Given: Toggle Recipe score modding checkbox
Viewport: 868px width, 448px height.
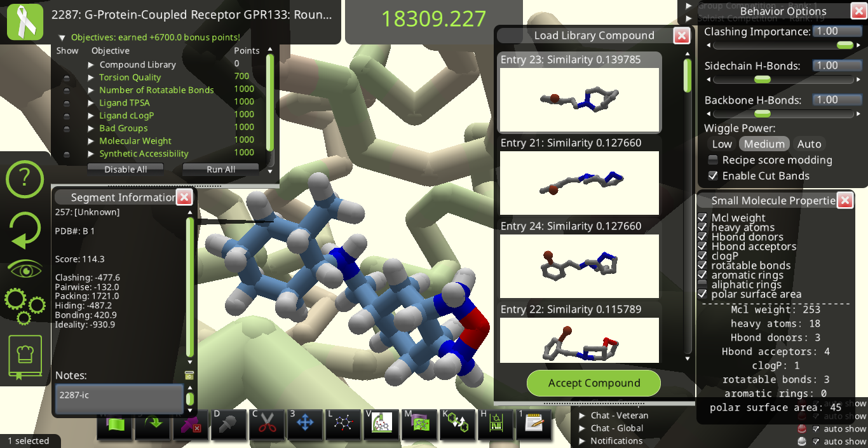Looking at the screenshot, I should (x=713, y=160).
